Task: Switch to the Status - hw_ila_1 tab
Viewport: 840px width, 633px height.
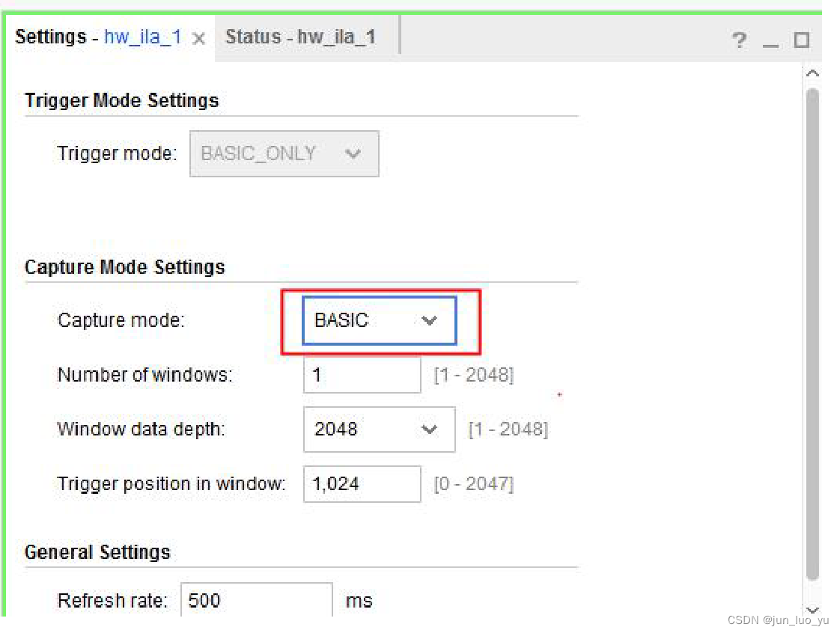Action: [300, 37]
